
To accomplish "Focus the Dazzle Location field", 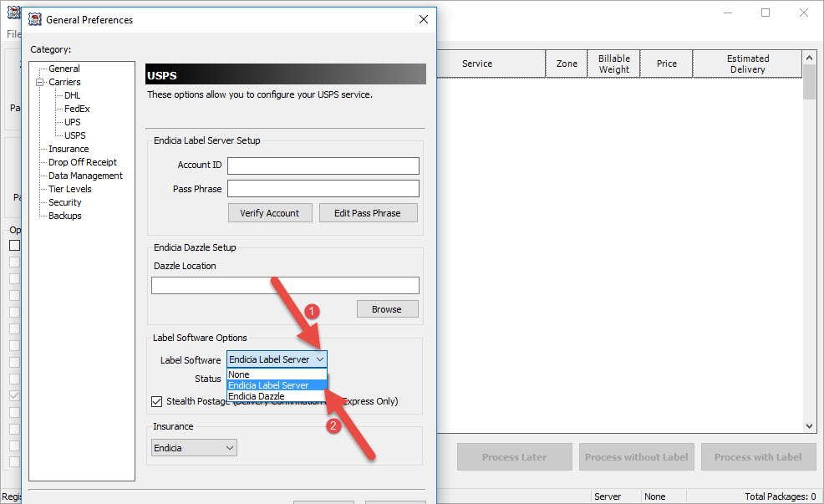I will 285,285.
